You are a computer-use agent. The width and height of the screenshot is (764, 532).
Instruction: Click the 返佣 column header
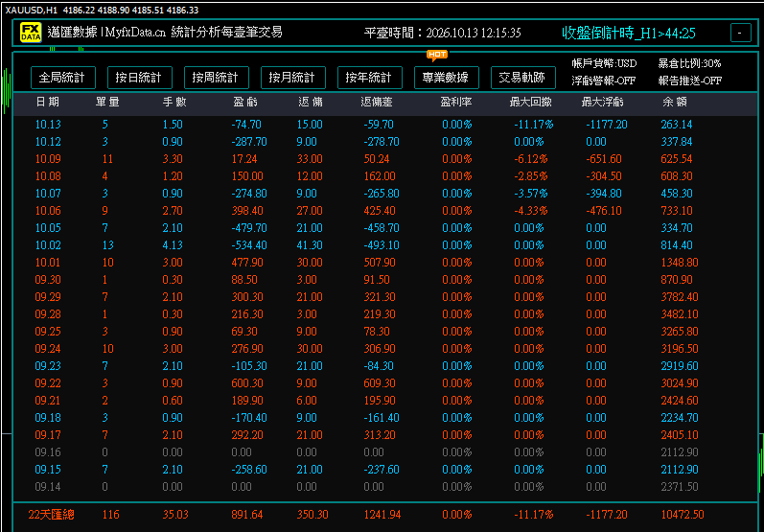tap(311, 103)
